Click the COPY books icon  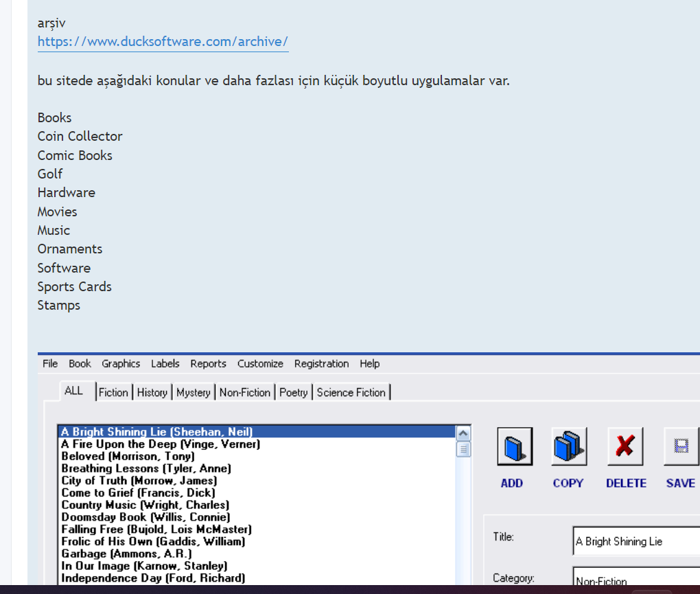(x=569, y=446)
